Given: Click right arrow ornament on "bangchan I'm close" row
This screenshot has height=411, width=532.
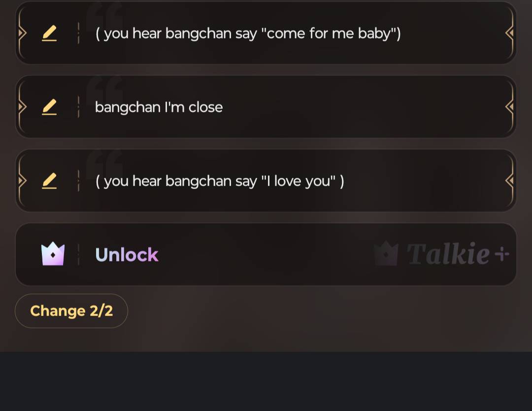Looking at the screenshot, I should click(x=509, y=107).
